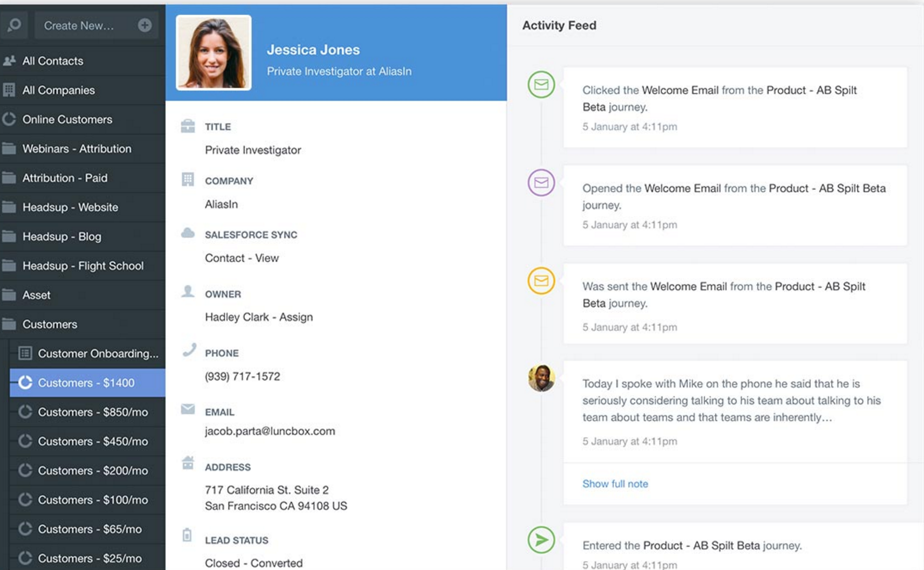This screenshot has width=924, height=570.
Task: Select Customers - $200/mo segment
Action: click(x=88, y=470)
